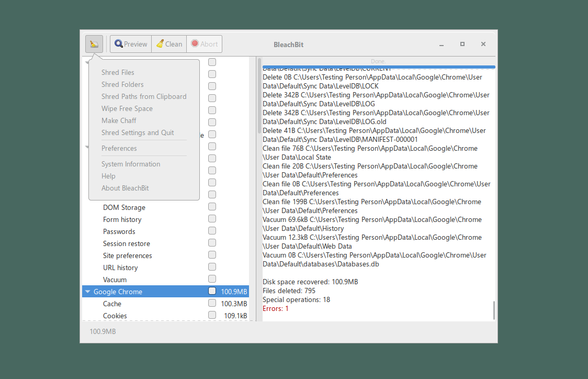Click the Preview button
The image size is (588, 379).
(131, 44)
